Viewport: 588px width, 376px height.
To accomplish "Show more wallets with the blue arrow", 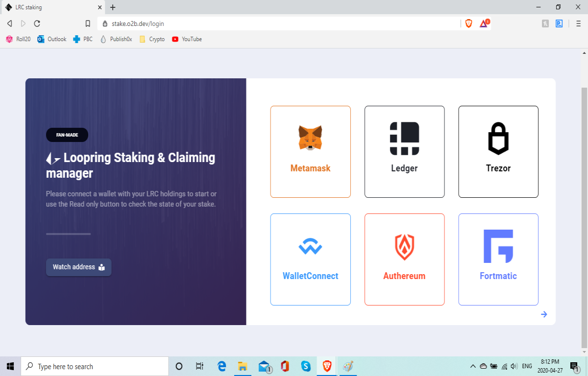I will [544, 314].
